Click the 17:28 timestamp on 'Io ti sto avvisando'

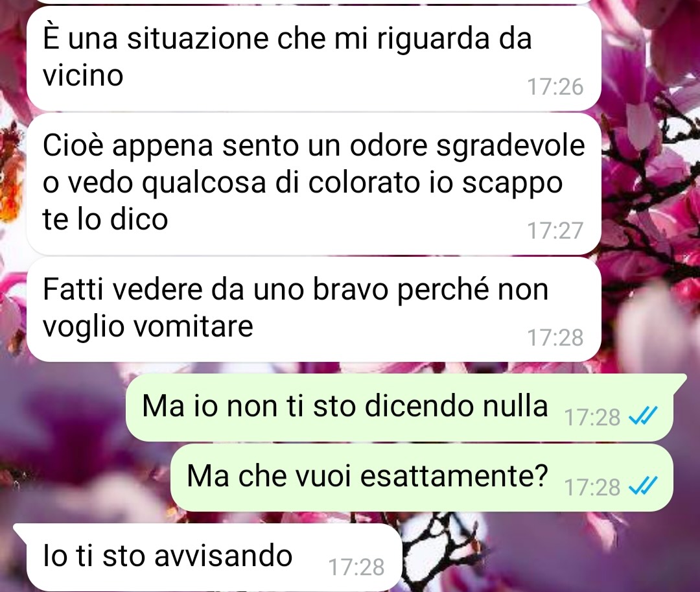coord(356,567)
